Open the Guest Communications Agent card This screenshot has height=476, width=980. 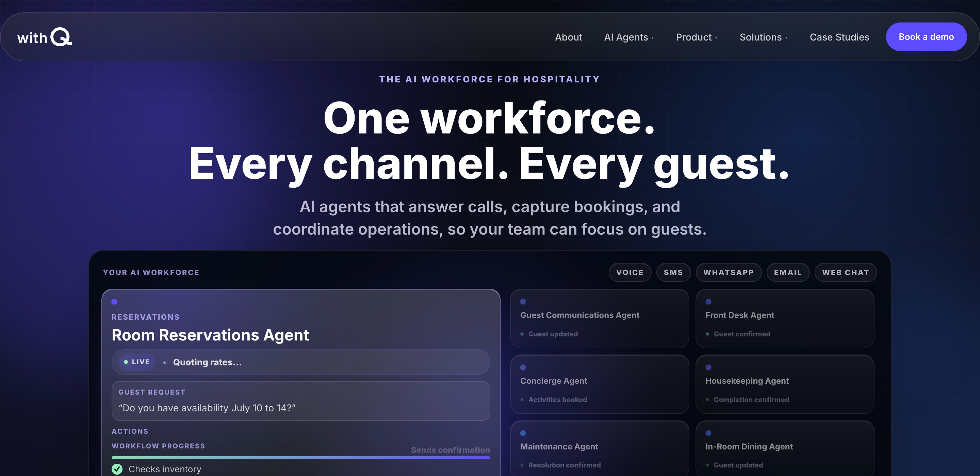point(600,319)
